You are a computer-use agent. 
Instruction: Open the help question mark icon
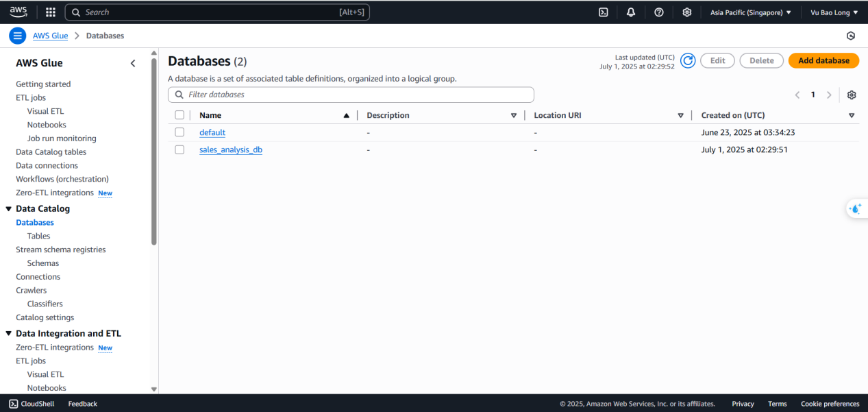(x=659, y=12)
